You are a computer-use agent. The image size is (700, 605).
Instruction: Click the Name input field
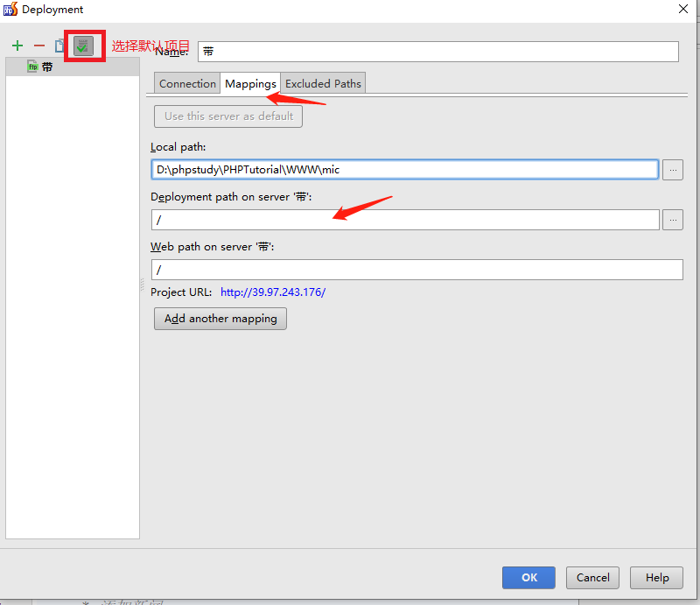point(438,52)
